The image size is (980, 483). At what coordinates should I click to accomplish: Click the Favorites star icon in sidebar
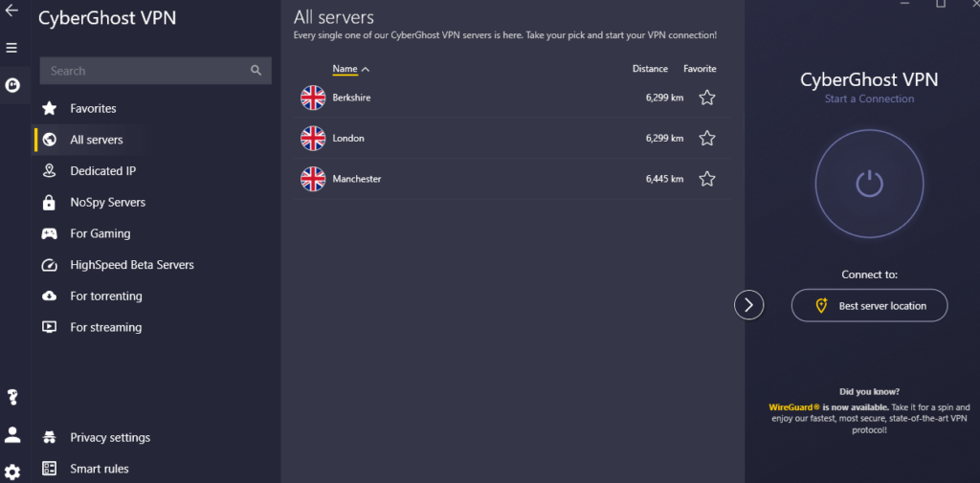coord(50,109)
